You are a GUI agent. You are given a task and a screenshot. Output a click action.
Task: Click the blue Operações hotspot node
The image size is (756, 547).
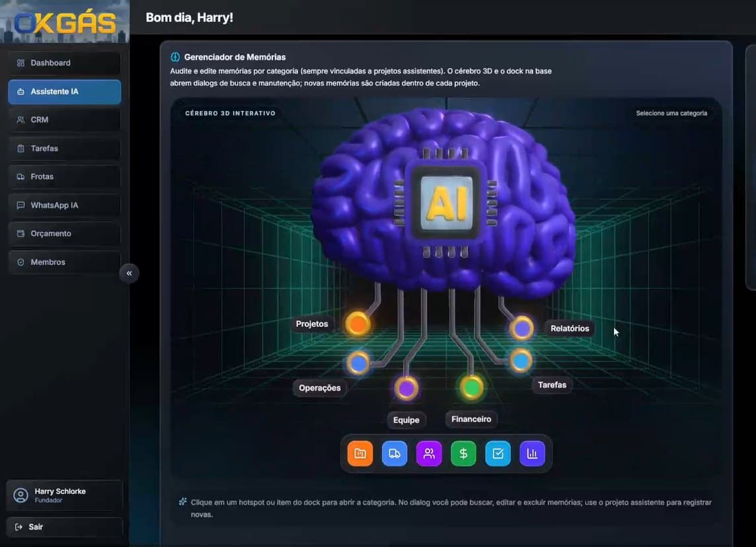[358, 363]
